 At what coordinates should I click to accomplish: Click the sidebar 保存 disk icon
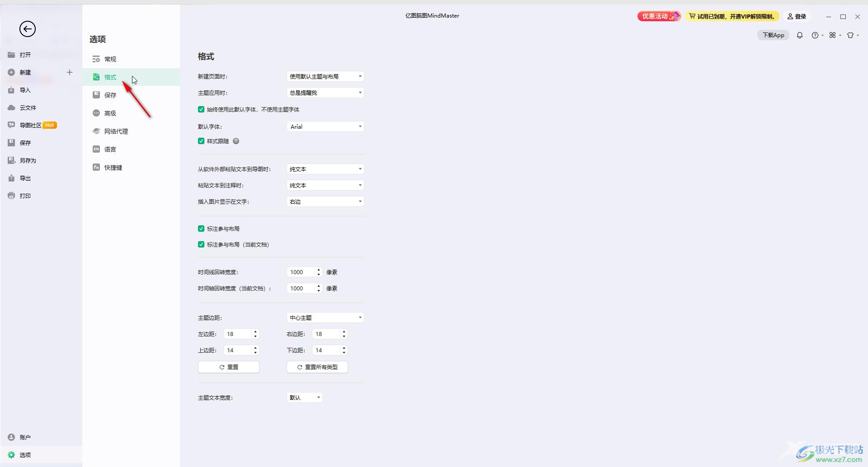[x=11, y=143]
